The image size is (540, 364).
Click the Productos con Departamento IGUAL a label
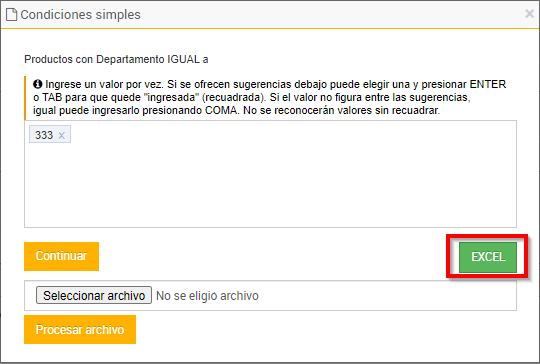(116, 59)
